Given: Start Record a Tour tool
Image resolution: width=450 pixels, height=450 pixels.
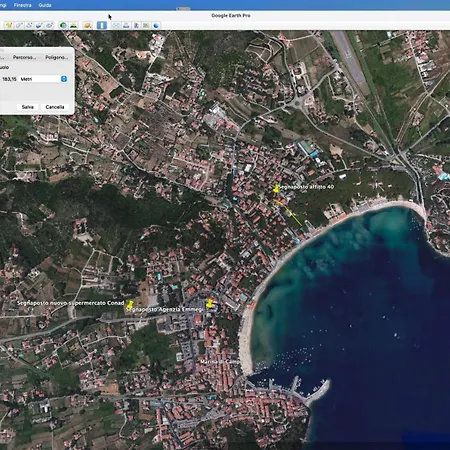Looking at the screenshot, I should pyautogui.click(x=50, y=25).
